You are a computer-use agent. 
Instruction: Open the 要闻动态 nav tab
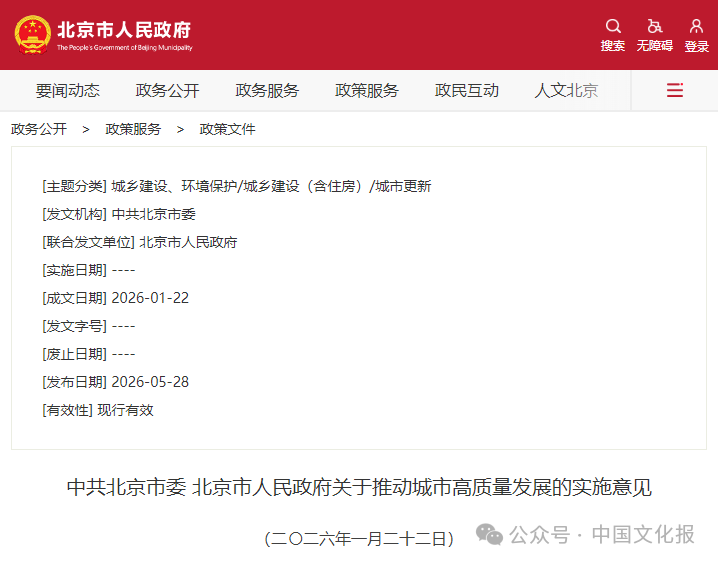coord(68,91)
